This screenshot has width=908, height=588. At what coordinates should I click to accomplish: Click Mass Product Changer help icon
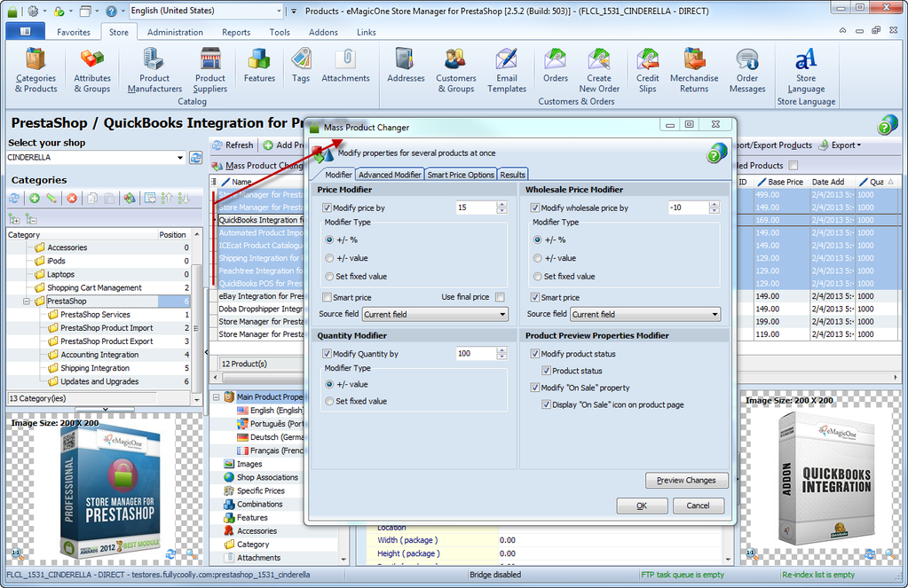(x=716, y=153)
